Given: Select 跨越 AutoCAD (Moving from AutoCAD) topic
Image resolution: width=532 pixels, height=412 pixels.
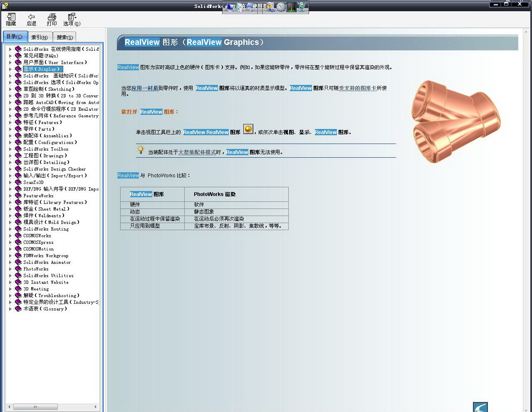Looking at the screenshot, I should 61,102.
